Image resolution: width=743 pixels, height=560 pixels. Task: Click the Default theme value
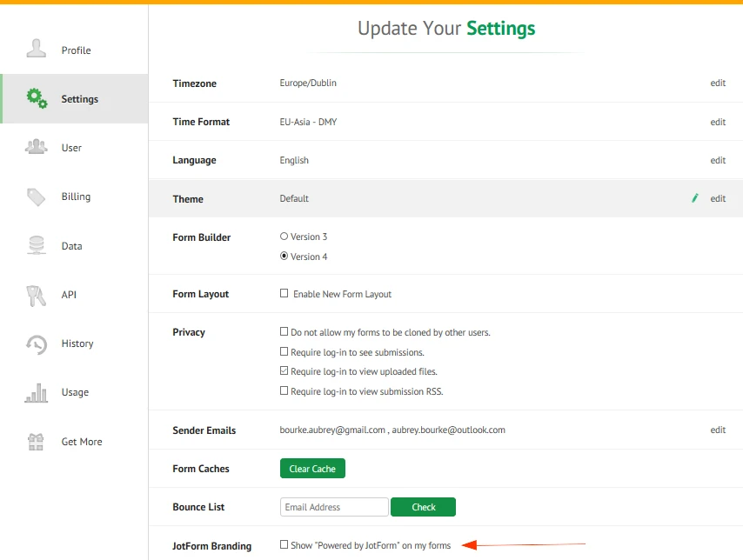pyautogui.click(x=294, y=198)
